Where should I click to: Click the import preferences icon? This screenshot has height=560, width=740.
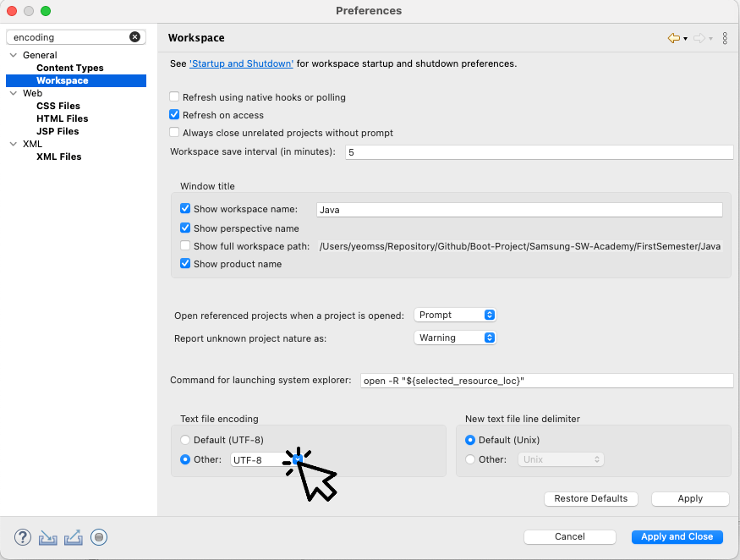[x=47, y=537]
